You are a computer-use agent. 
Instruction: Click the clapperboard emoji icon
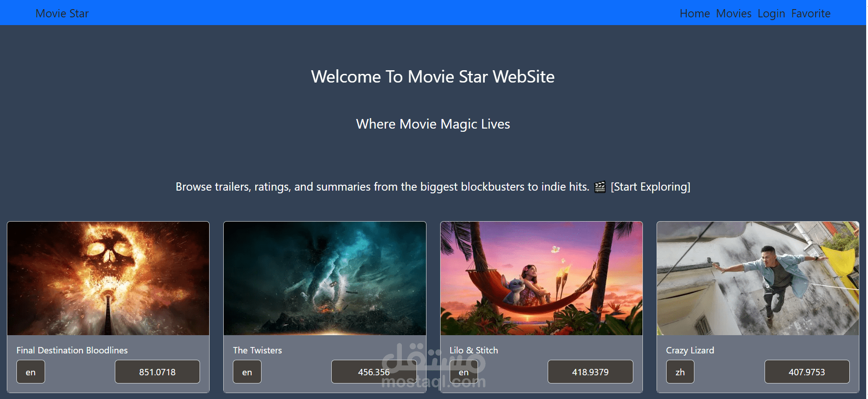[x=600, y=187]
